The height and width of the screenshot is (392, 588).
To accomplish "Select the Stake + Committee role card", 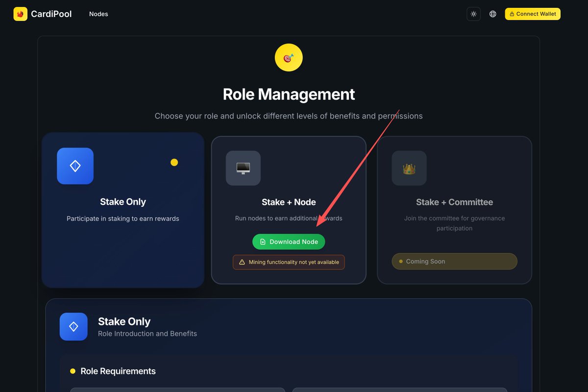I will coord(454,210).
